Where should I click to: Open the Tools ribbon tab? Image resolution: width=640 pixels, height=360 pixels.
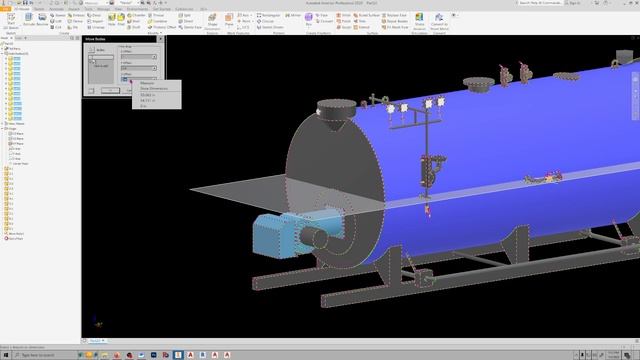point(89,9)
